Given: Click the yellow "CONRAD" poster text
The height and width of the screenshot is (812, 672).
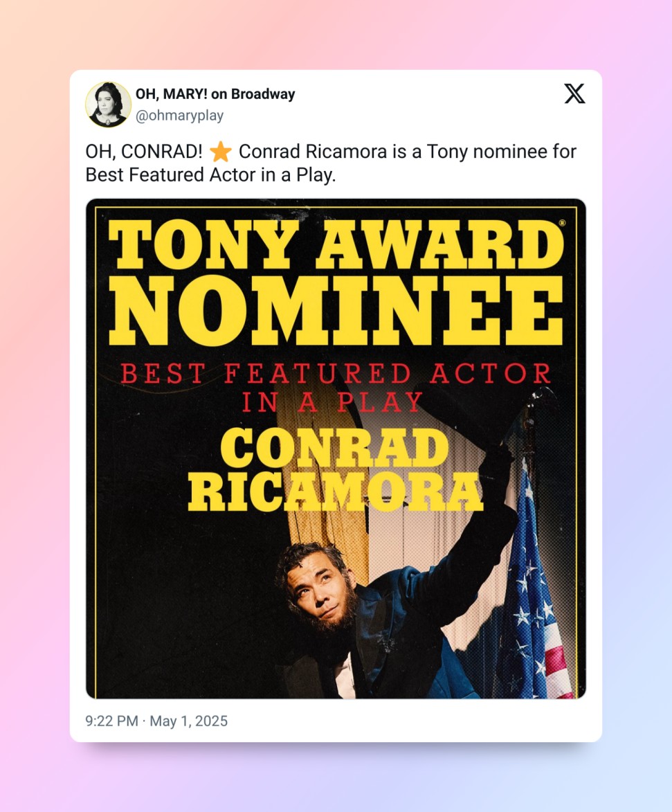Looking at the screenshot, I should click(x=334, y=449).
